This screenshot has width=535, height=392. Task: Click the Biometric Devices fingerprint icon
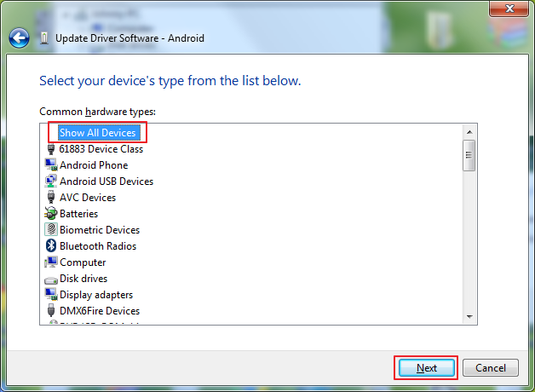click(x=51, y=230)
